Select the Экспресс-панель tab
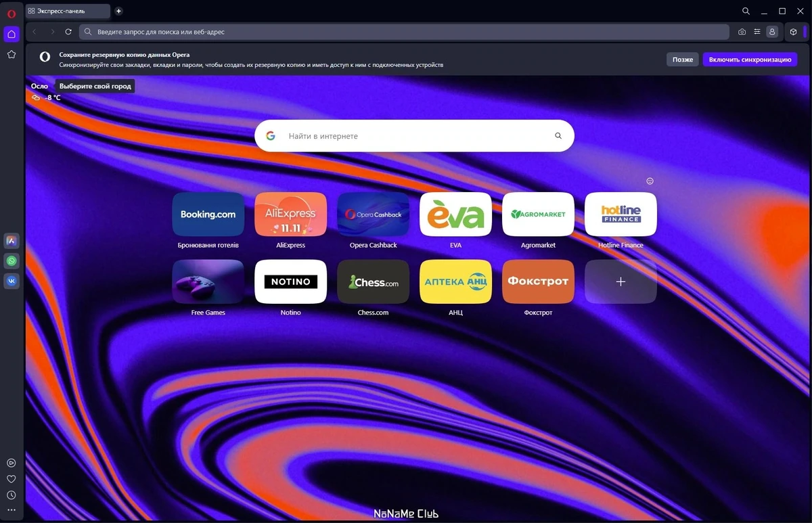 coord(68,11)
